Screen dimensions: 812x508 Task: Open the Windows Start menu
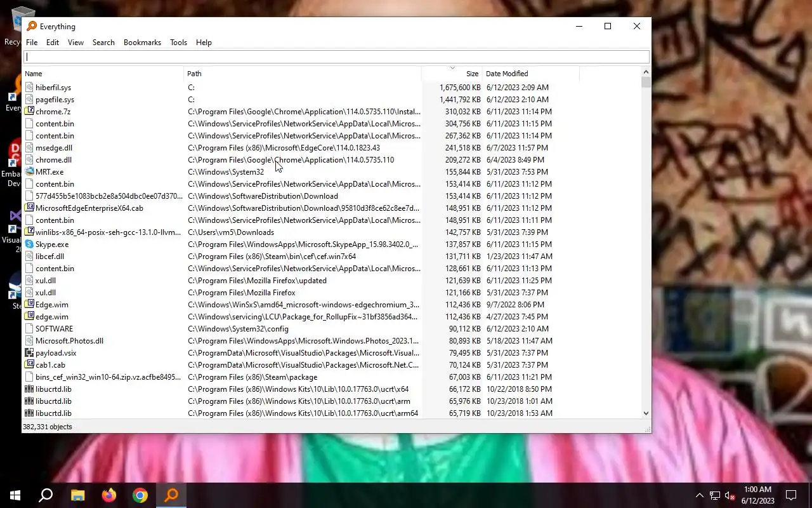pos(15,495)
